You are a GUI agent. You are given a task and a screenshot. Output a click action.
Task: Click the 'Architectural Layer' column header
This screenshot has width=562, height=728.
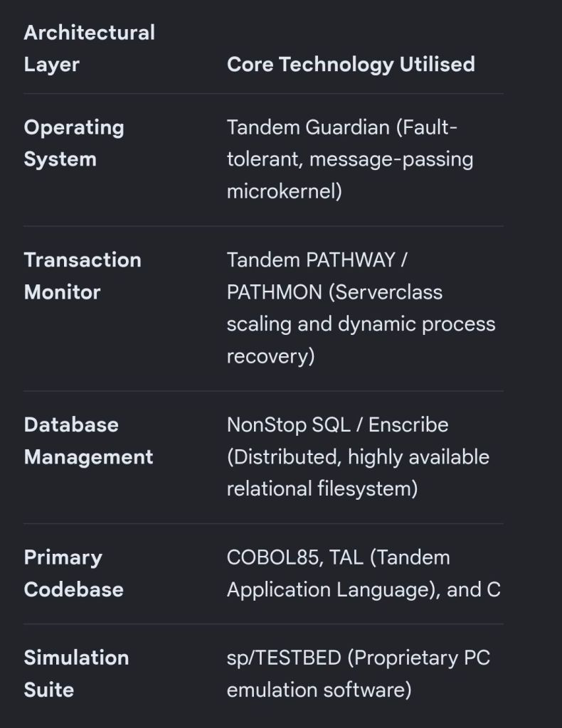coord(89,48)
